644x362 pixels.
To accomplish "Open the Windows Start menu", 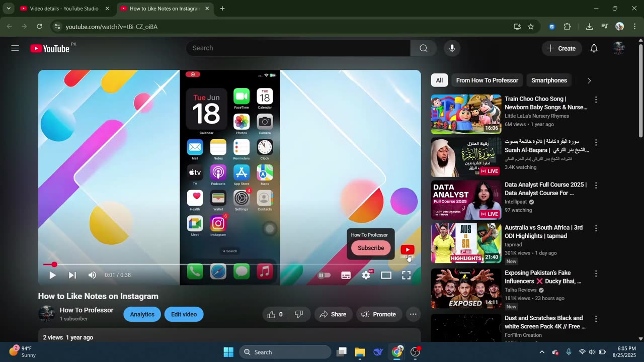I will click(x=228, y=352).
